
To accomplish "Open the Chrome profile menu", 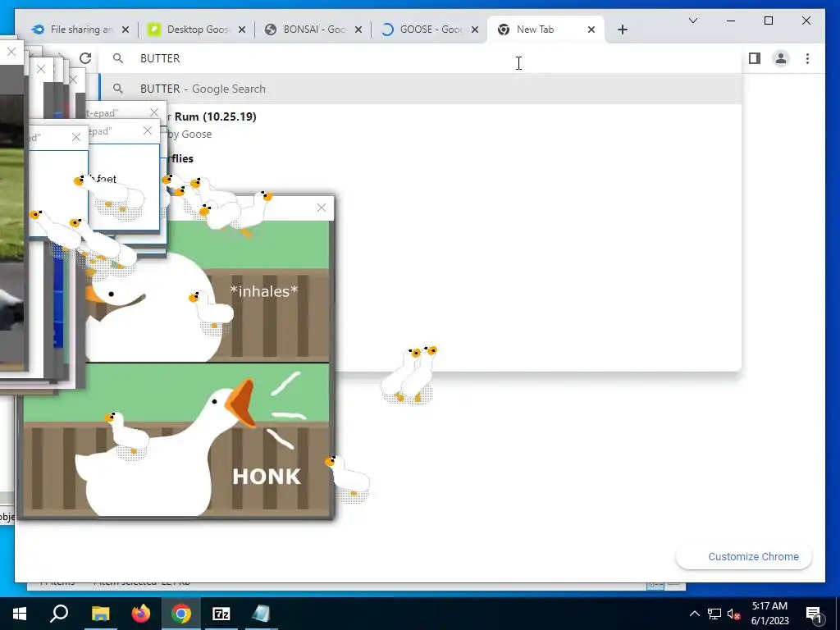I will pos(781,58).
